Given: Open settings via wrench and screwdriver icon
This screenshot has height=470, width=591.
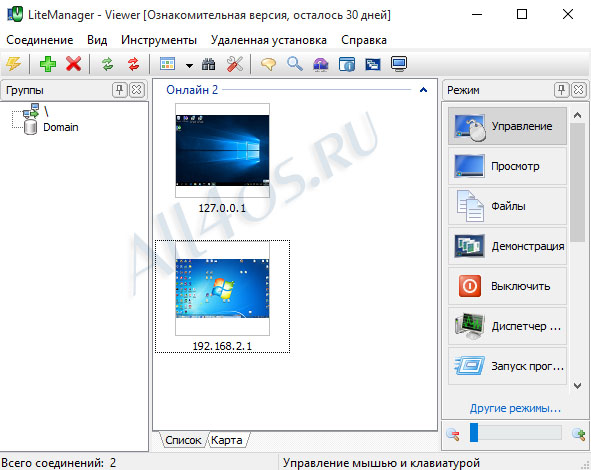Looking at the screenshot, I should (235, 64).
